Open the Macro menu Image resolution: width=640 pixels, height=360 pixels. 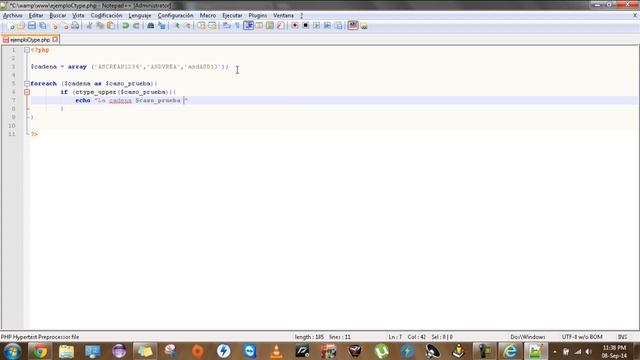coord(208,16)
